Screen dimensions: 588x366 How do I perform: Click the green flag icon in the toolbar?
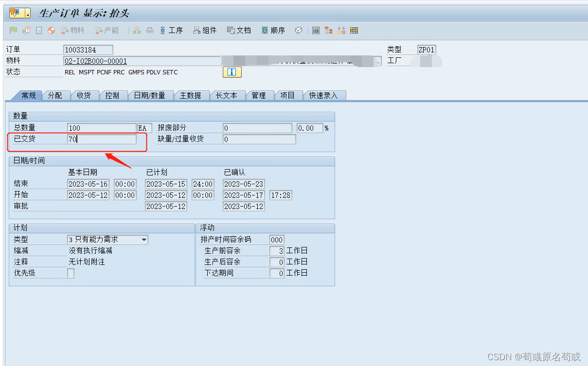coord(14,30)
